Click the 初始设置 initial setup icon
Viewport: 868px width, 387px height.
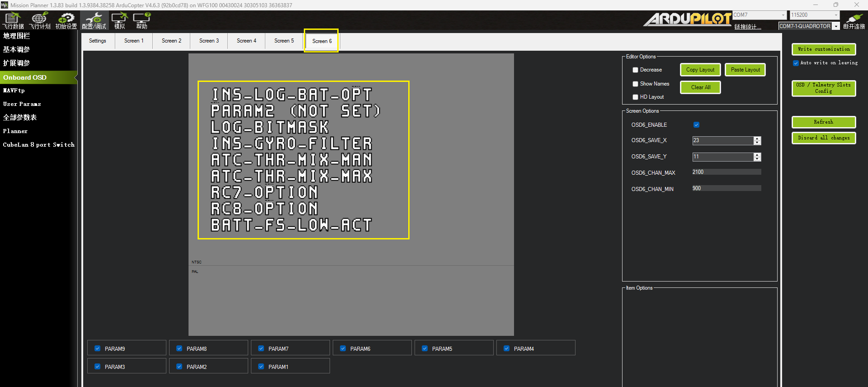tap(66, 21)
